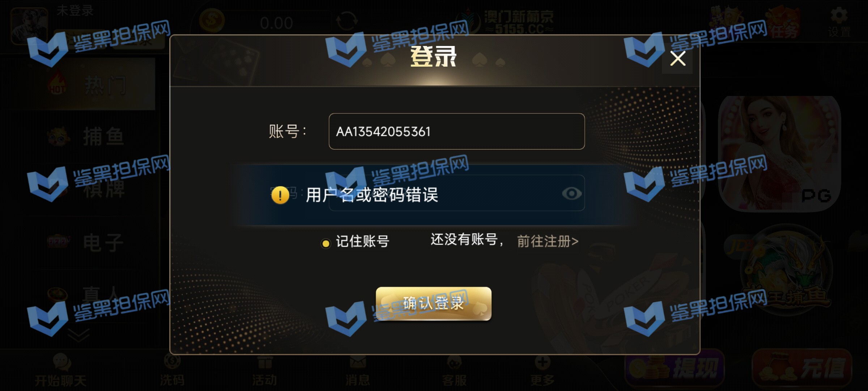Close the 登录 login dialog

coord(677,58)
